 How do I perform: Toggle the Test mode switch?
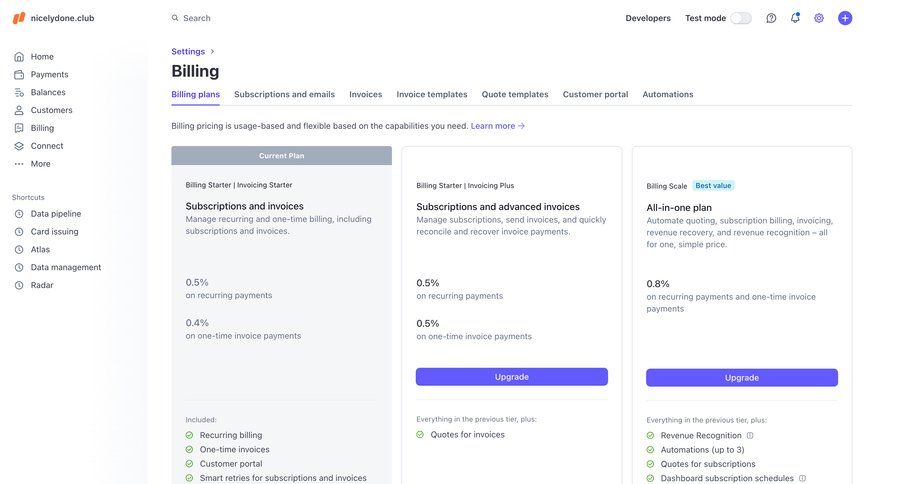pyautogui.click(x=740, y=18)
